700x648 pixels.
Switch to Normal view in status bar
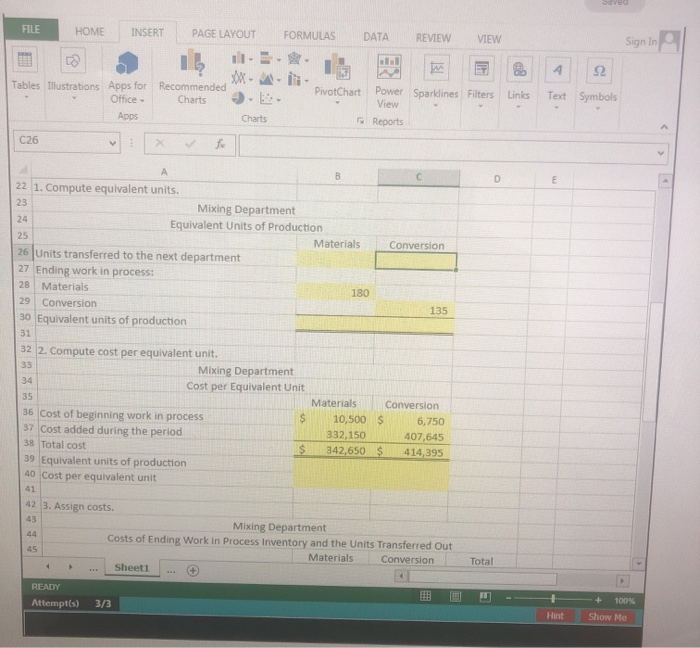coord(425,596)
